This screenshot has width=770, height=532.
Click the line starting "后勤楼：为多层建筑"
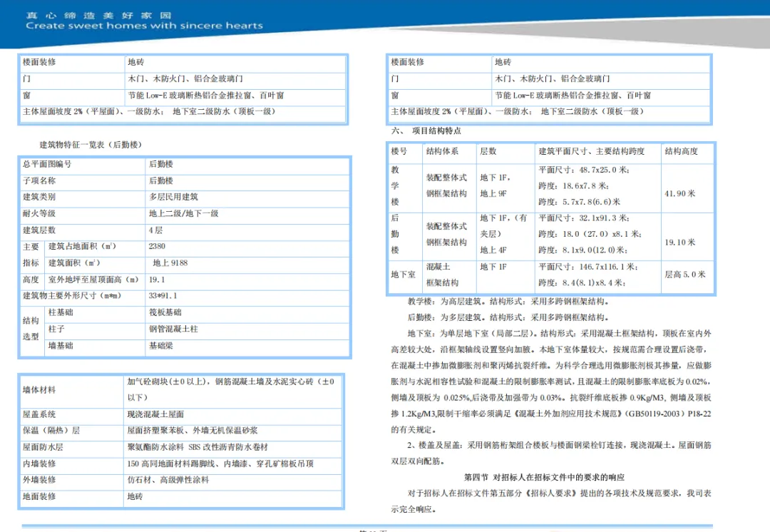tap(508, 317)
